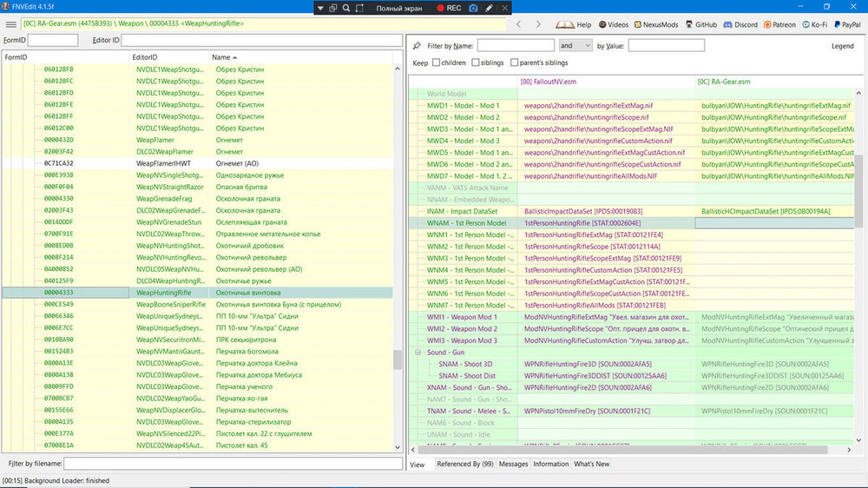Click the Editor ID input field

[x=261, y=40]
